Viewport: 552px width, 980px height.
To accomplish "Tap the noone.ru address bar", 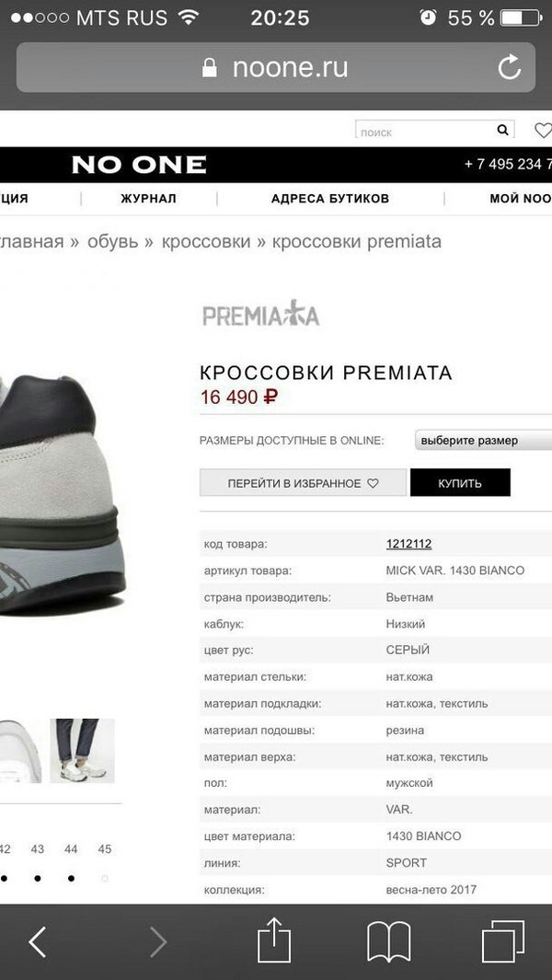I will (276, 67).
